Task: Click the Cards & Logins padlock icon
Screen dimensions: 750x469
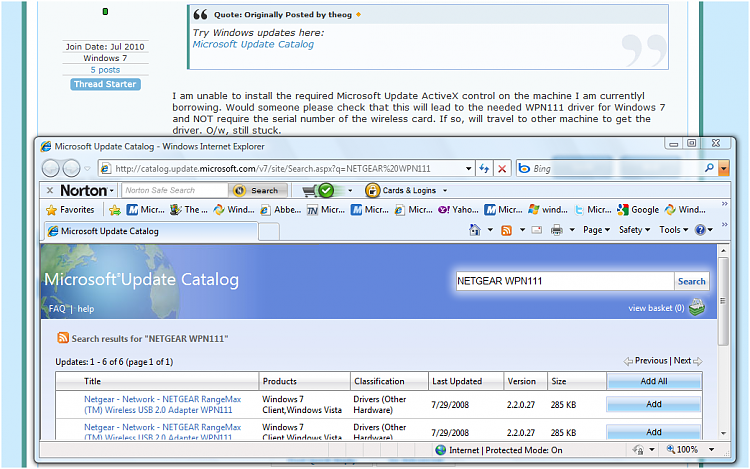Action: 372,190
